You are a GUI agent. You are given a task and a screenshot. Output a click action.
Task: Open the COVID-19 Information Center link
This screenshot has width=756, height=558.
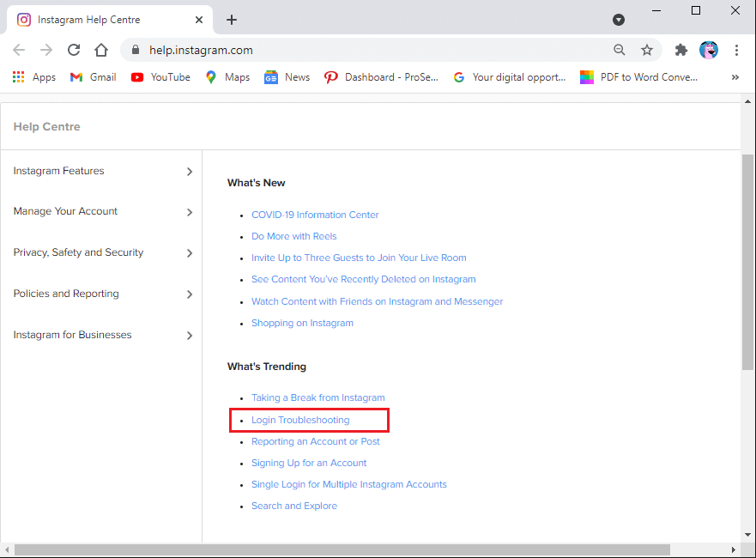point(315,215)
